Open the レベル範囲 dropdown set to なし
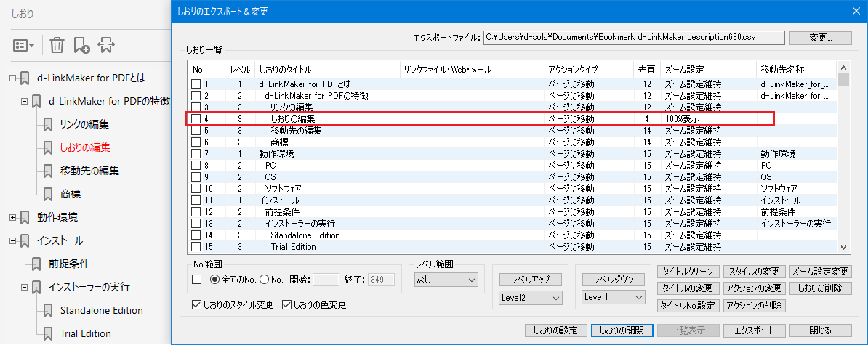The height and width of the screenshot is (345, 868). [446, 280]
